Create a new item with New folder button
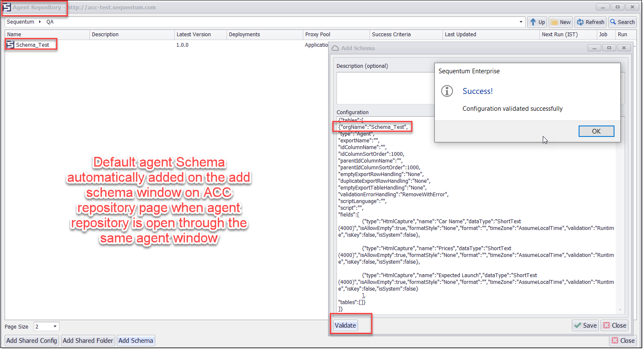Screen dimensions: 644x350 point(560,22)
